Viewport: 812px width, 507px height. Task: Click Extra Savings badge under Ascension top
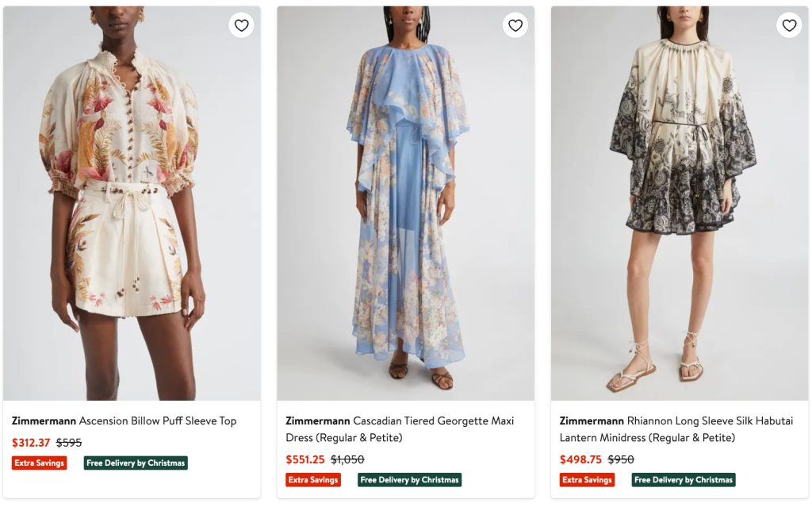tap(39, 463)
